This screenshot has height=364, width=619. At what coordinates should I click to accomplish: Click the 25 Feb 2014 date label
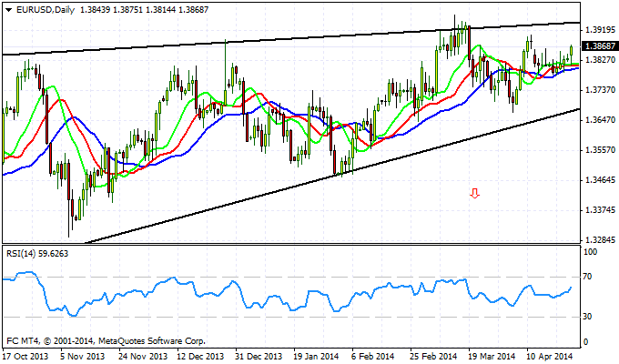[433, 356]
